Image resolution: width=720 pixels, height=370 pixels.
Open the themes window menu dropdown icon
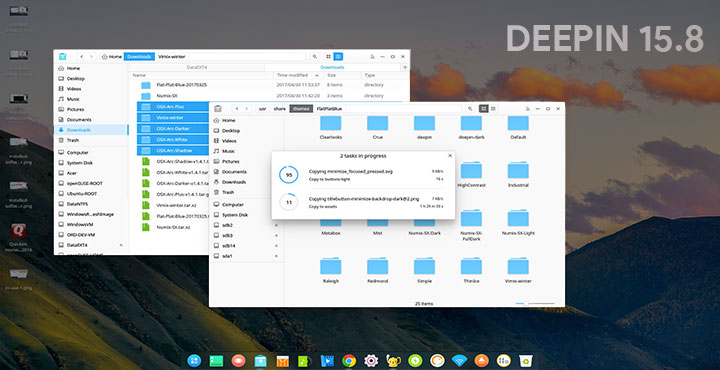tap(528, 109)
